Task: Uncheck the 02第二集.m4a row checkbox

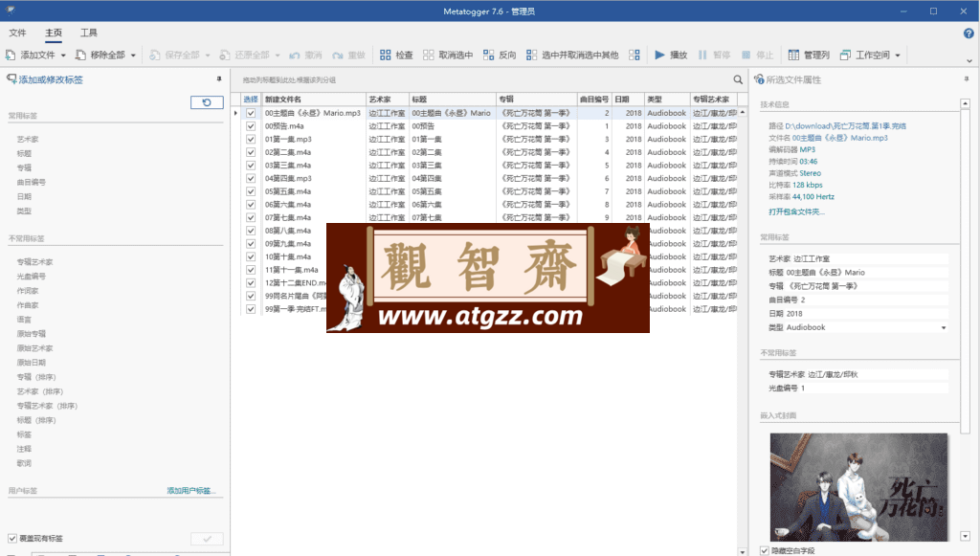Action: (251, 152)
